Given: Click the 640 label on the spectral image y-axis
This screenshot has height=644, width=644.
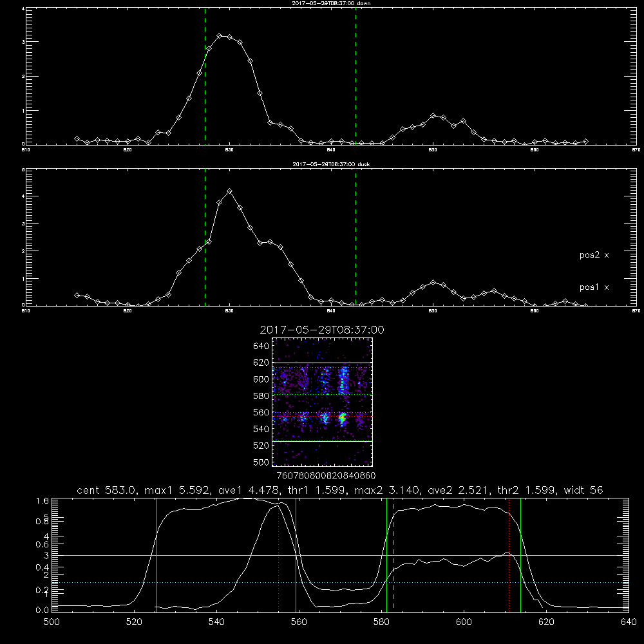Looking at the screenshot, I should pos(261,346).
